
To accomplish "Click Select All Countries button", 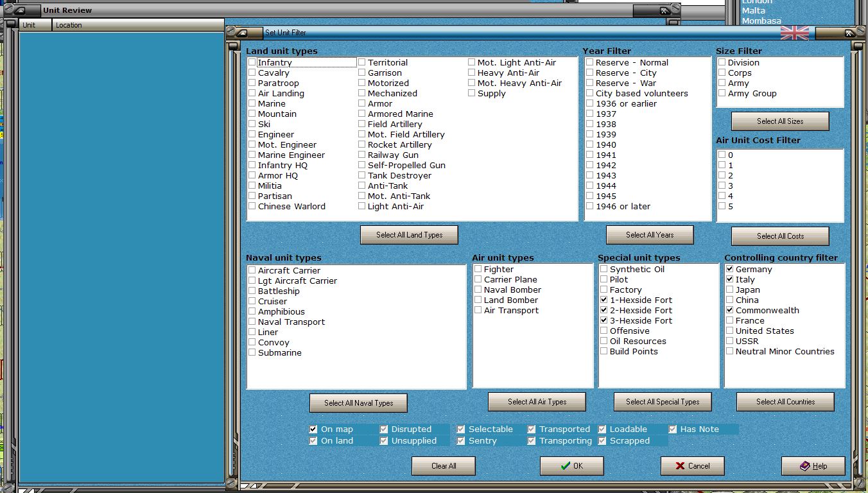I will (x=785, y=402).
